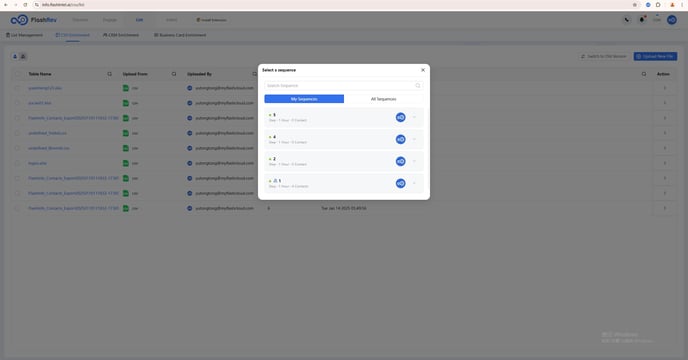Screen dimensions: 688x360
Task: Tick the checkbox of the Tue Jan 14 2025 row
Action: [x=18, y=208]
